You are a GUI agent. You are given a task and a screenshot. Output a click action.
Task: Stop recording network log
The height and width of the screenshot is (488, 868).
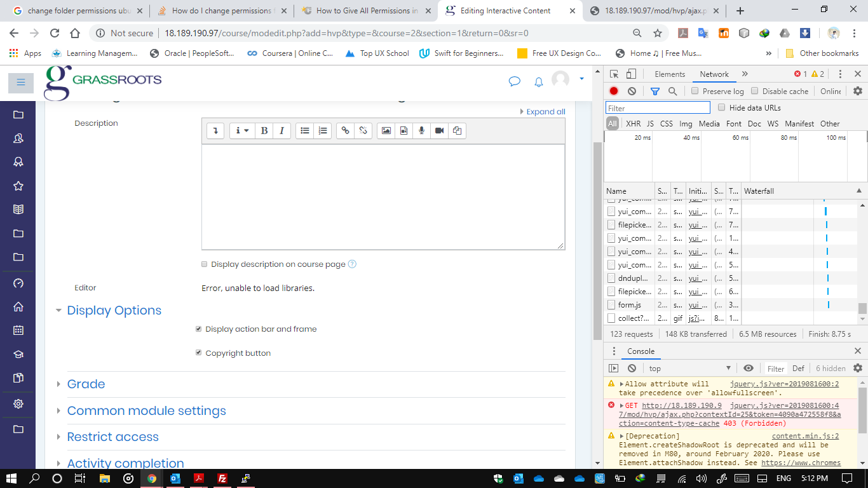point(614,91)
